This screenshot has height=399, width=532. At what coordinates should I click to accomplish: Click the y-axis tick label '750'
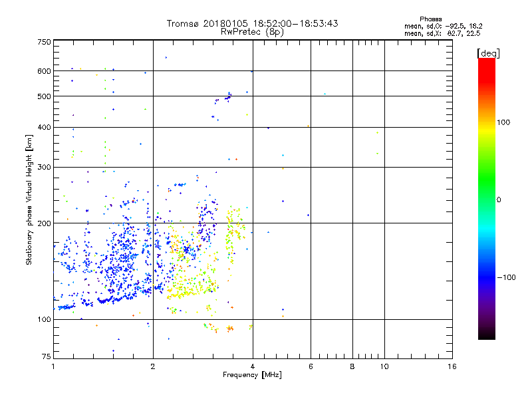click(x=44, y=42)
